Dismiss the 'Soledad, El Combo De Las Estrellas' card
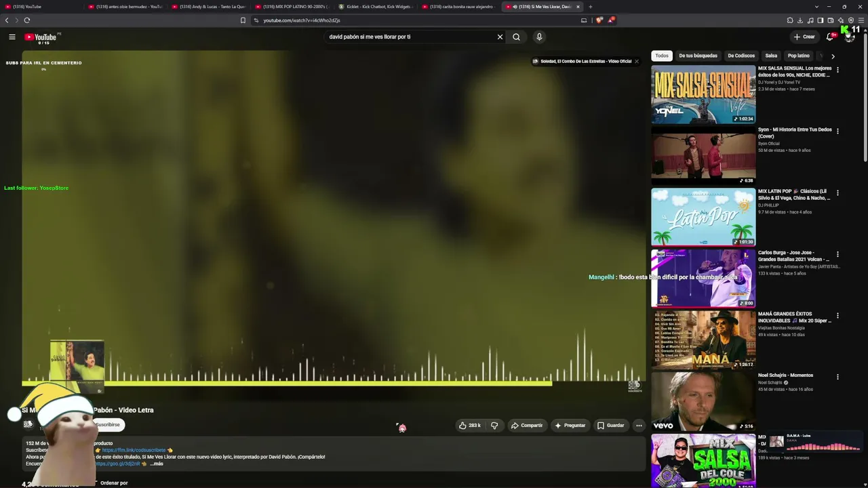Viewport: 868px width, 488px height. (x=636, y=61)
